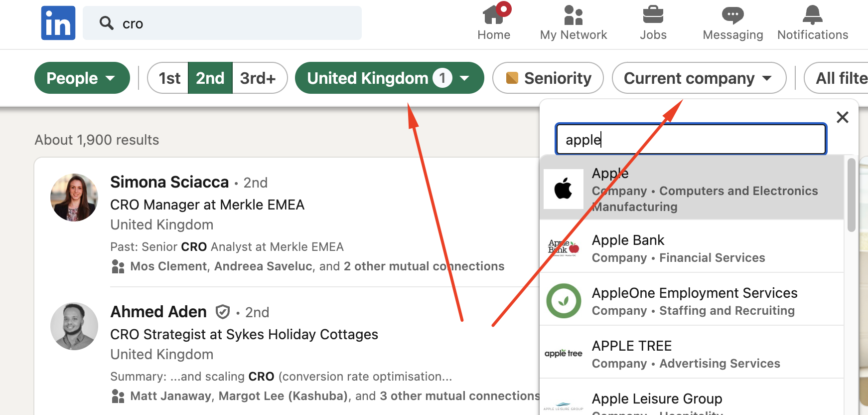Open the People category dropdown

coord(82,78)
